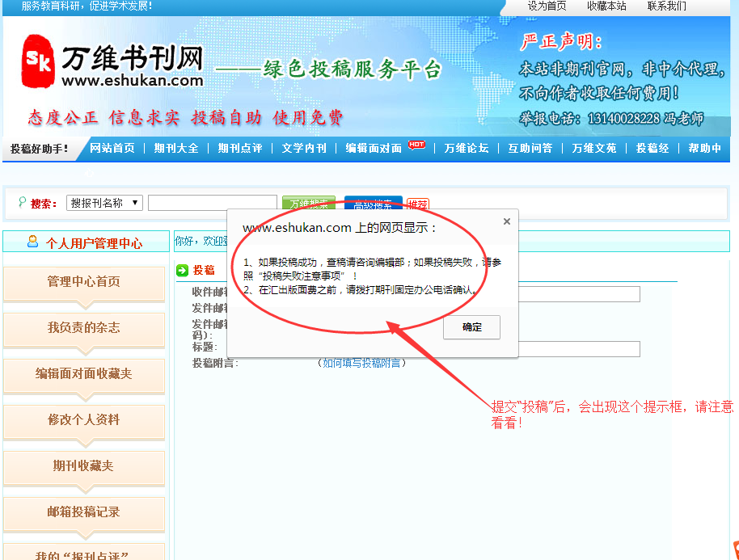Click the green arrow icon beside 投稿

183,270
